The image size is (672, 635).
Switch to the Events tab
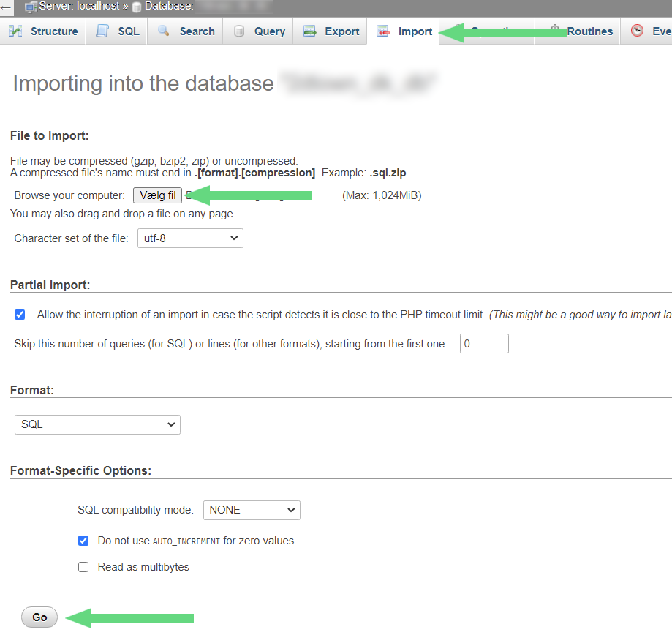coord(654,31)
